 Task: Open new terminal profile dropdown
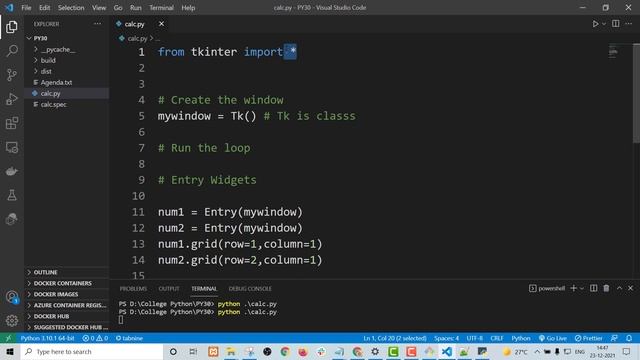[582, 288]
